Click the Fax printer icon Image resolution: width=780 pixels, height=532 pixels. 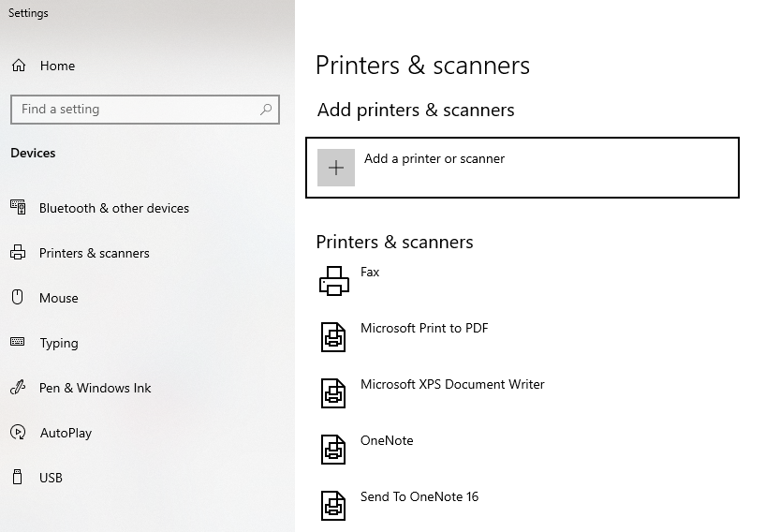click(x=333, y=281)
